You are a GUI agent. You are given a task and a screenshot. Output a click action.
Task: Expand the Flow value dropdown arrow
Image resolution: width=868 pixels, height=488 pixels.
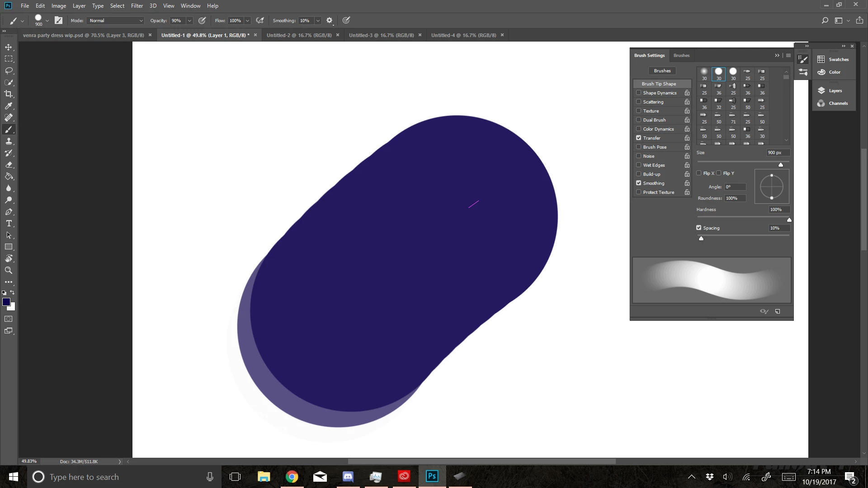(247, 20)
